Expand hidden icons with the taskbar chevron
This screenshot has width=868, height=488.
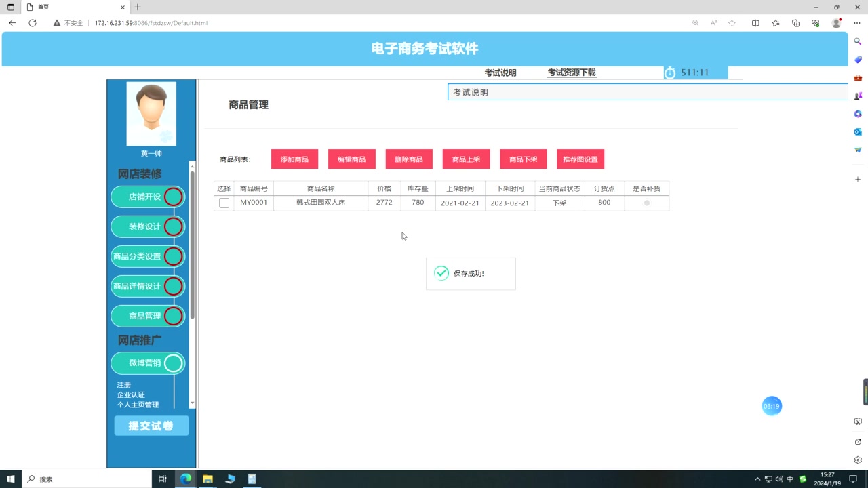[757, 479]
